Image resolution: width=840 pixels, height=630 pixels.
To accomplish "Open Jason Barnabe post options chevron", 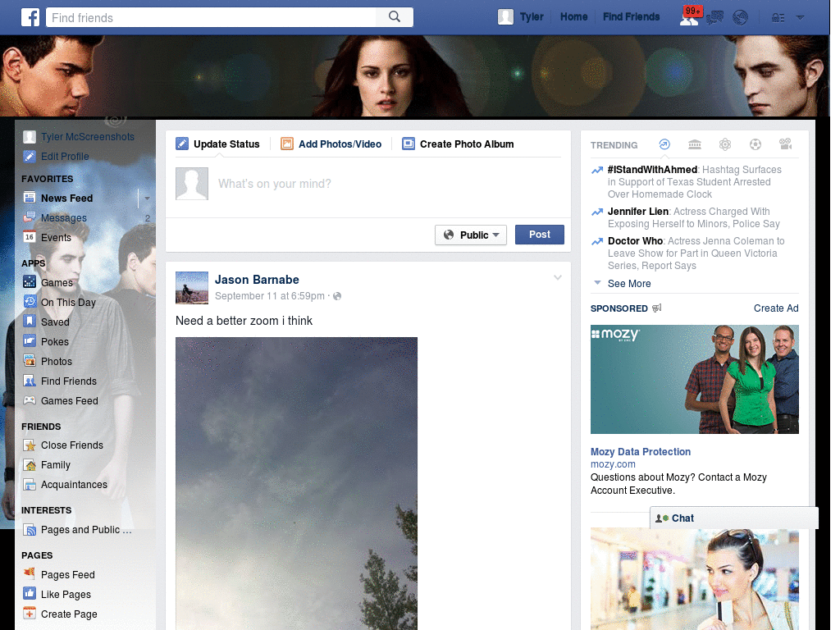I will pyautogui.click(x=558, y=277).
